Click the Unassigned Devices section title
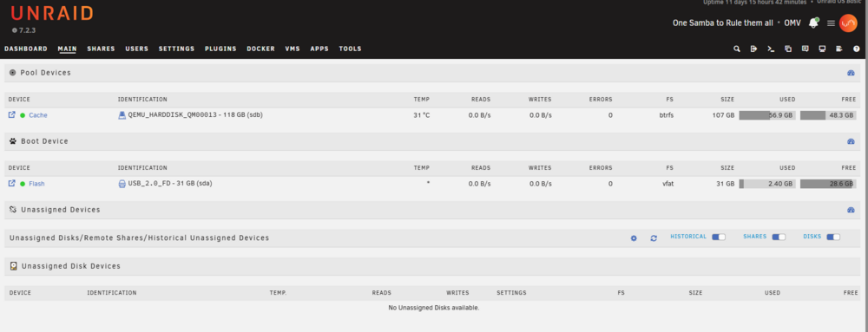868x332 pixels. (61, 210)
